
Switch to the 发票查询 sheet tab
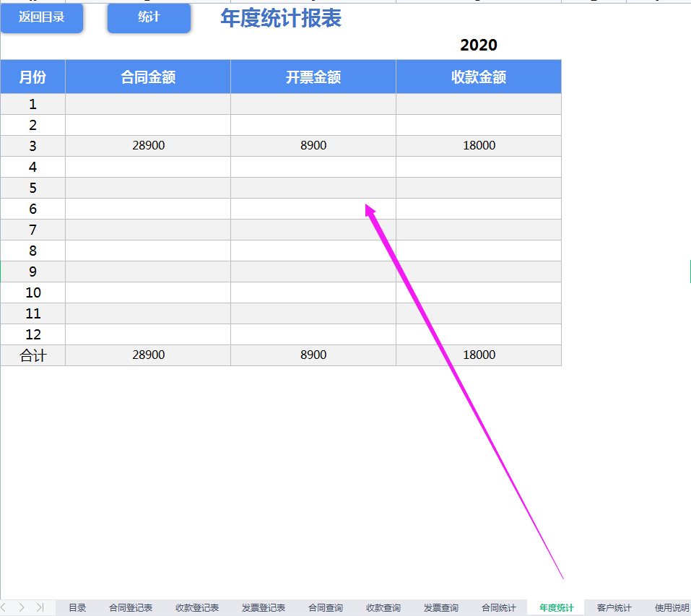tap(440, 607)
